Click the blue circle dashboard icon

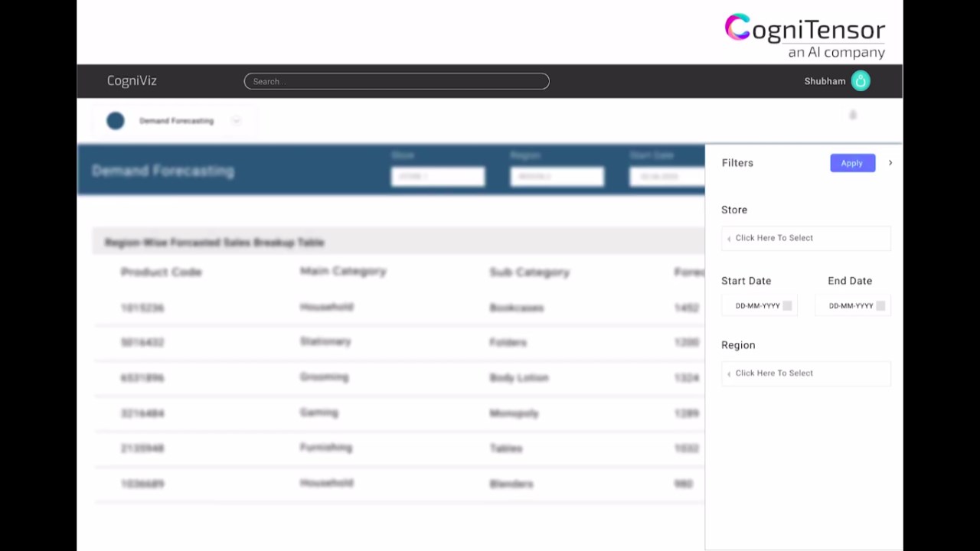coord(116,121)
